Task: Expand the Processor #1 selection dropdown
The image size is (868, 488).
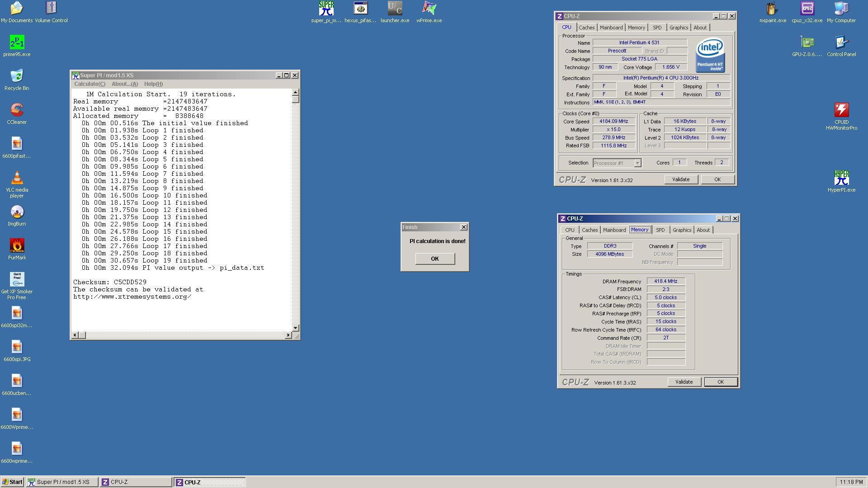Action: tap(637, 163)
